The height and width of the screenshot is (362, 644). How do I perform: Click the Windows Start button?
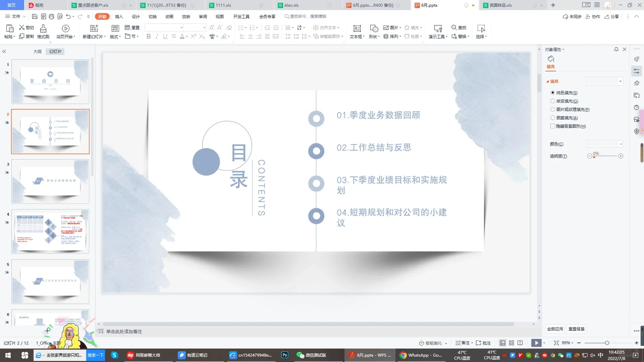(8, 355)
